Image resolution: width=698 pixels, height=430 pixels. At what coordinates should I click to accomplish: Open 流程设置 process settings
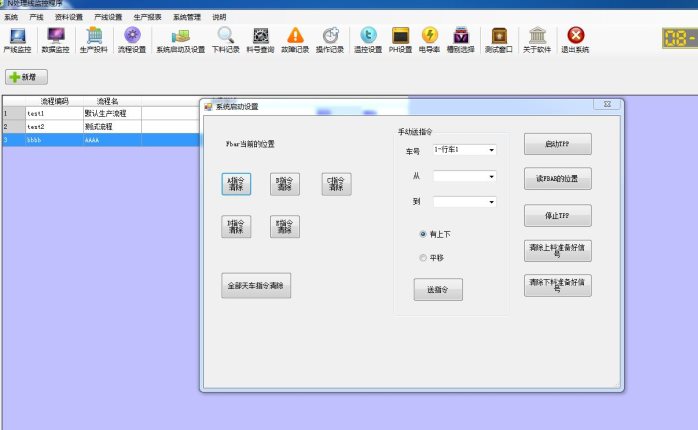pos(132,40)
